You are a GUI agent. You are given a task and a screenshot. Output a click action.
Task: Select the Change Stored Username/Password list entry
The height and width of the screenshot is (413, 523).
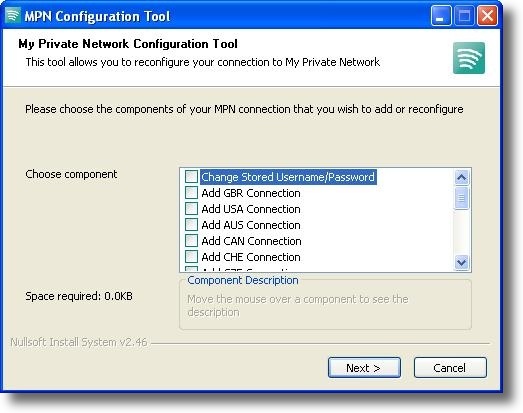288,177
